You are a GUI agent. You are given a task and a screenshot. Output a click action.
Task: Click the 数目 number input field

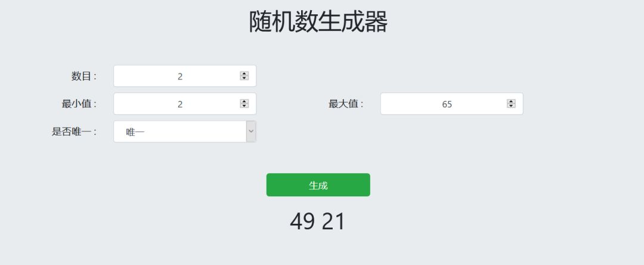tap(179, 76)
